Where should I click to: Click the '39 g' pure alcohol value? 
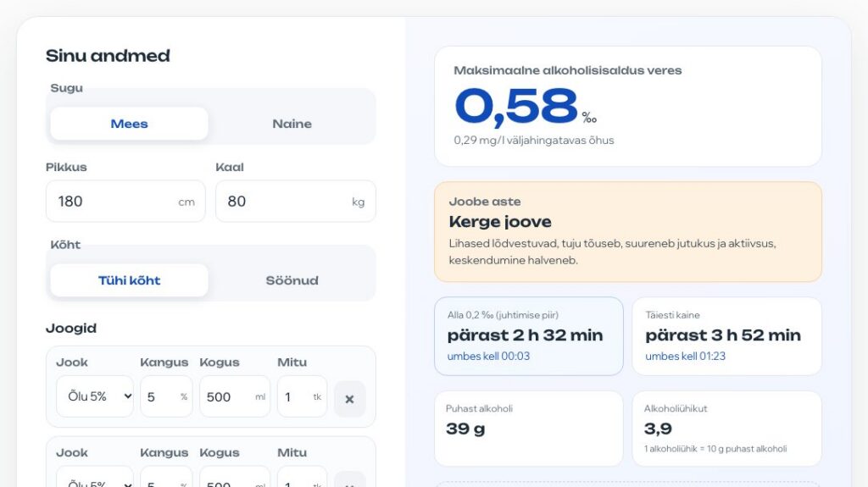click(x=465, y=429)
